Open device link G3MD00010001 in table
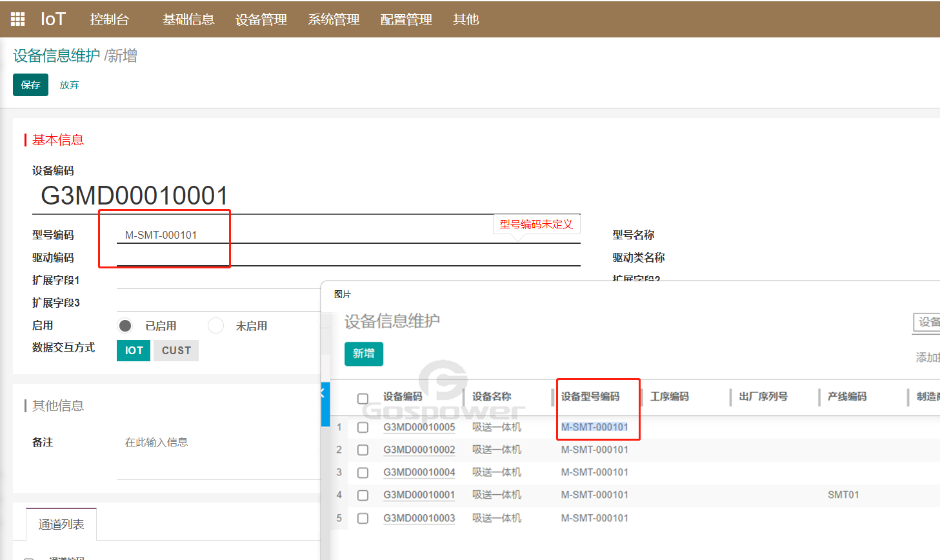This screenshot has width=940, height=560. (419, 495)
